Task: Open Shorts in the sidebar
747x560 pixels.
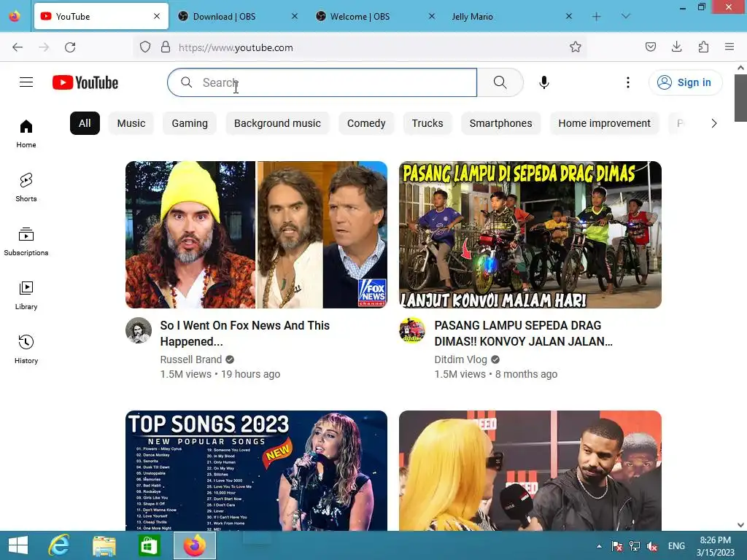Action: tap(26, 187)
